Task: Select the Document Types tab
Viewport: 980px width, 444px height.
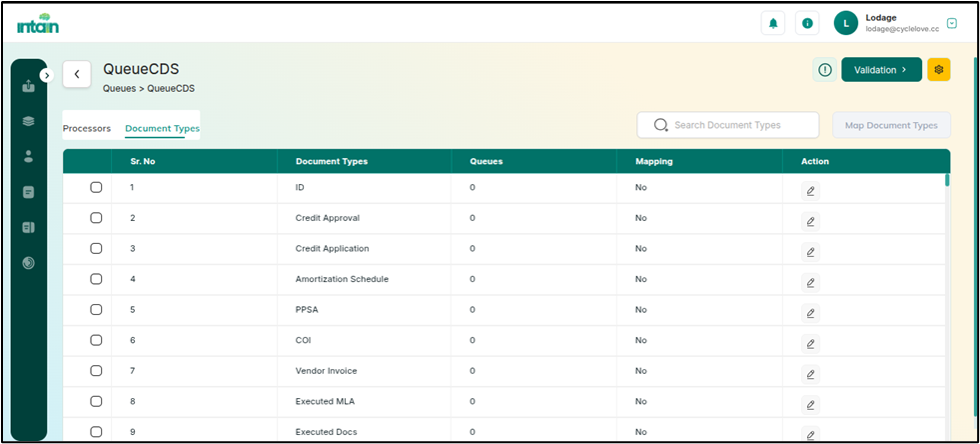Action: click(162, 128)
